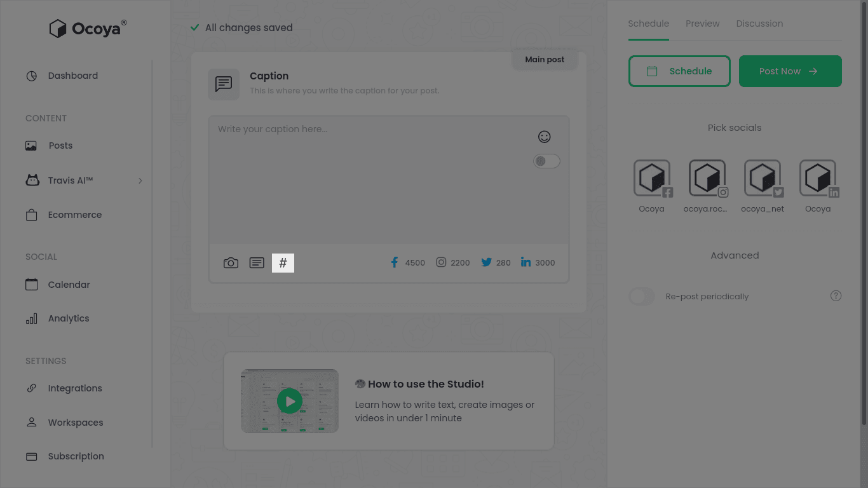Click inside the caption text area

[x=389, y=180]
